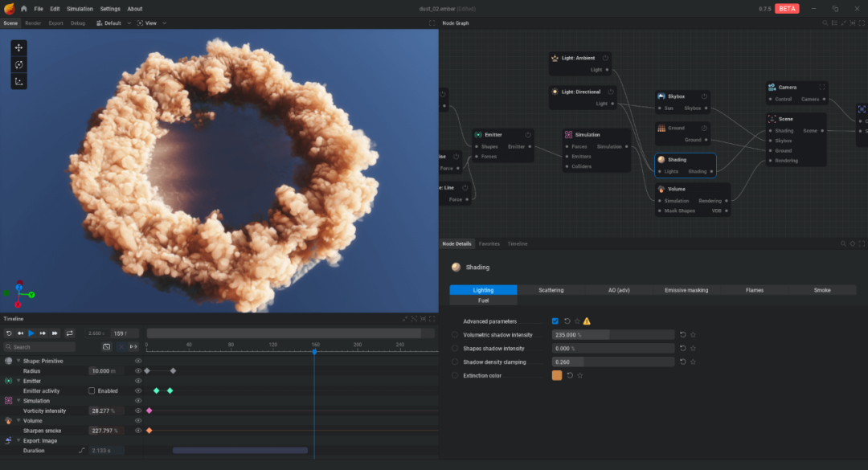The width and height of the screenshot is (868, 470).
Task: Open the View dropdown in the viewport header
Action: (x=149, y=23)
